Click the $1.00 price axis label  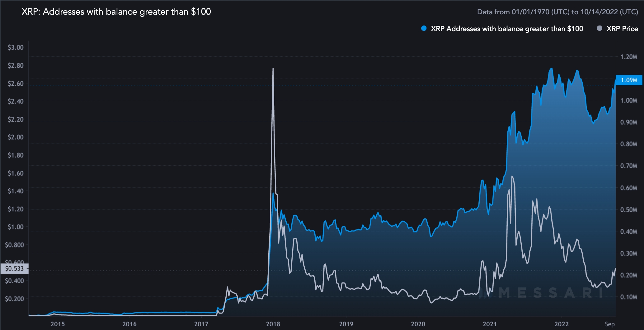tap(16, 227)
